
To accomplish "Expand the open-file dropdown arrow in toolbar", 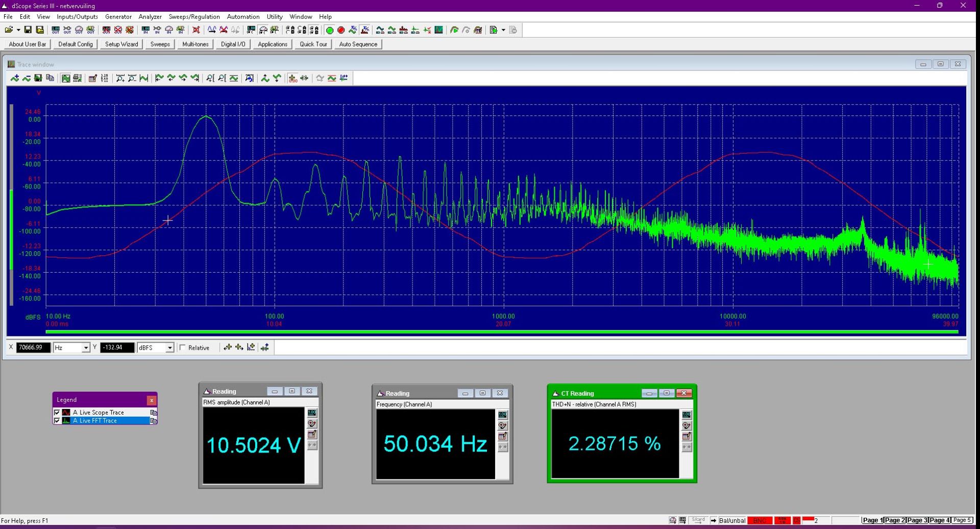I will [18, 30].
